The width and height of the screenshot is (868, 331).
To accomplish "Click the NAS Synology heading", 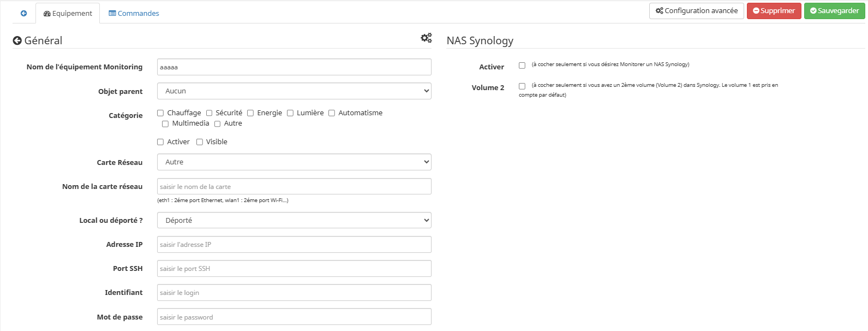I will click(480, 40).
